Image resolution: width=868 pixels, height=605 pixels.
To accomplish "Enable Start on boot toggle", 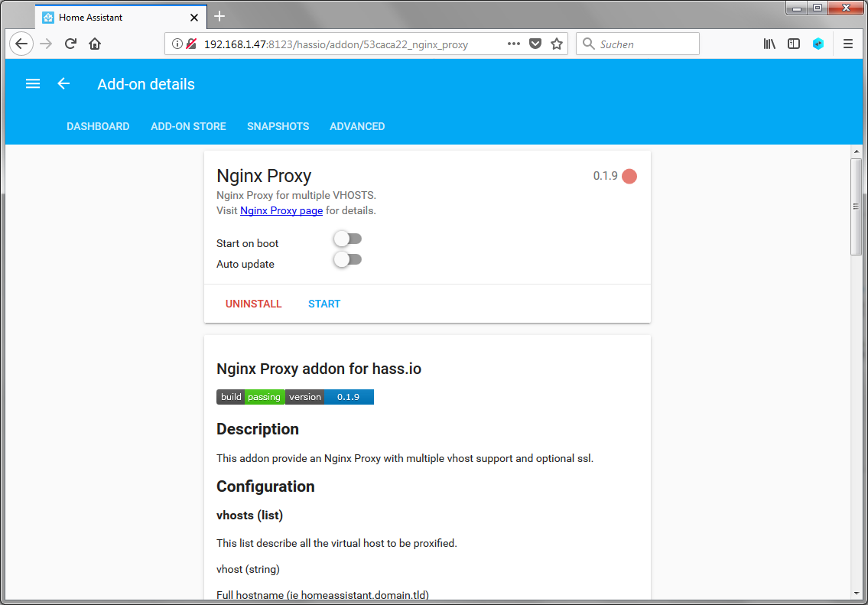I will click(x=348, y=239).
